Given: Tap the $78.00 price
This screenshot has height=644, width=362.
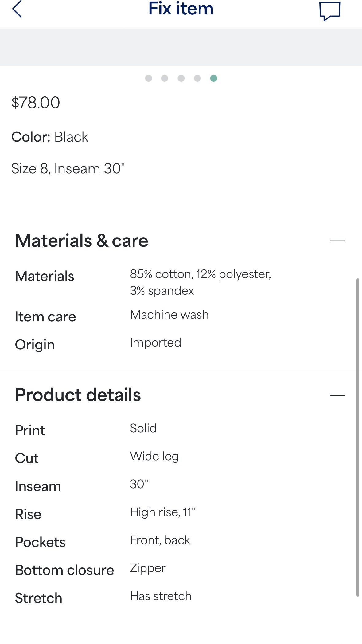Looking at the screenshot, I should point(36,103).
